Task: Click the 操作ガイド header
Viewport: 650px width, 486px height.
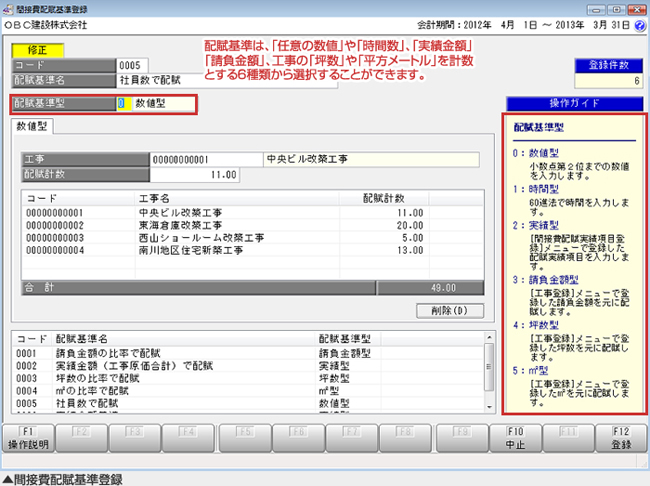Action: [x=575, y=103]
